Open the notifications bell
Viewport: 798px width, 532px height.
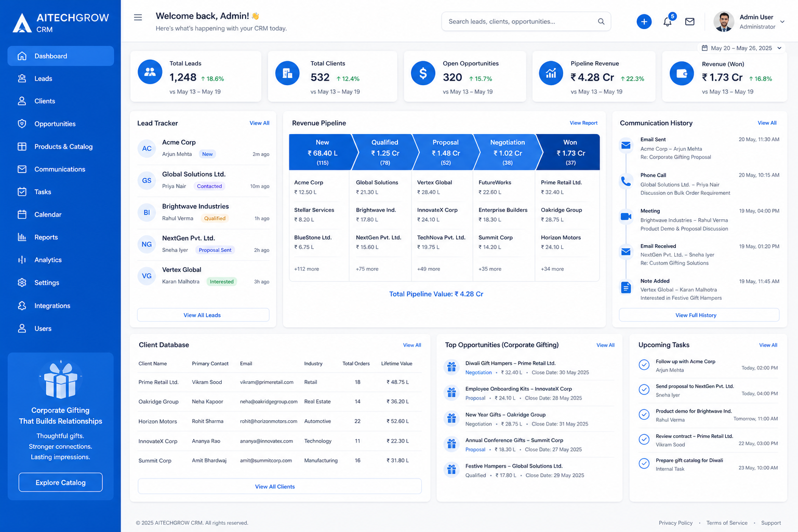pyautogui.click(x=668, y=22)
